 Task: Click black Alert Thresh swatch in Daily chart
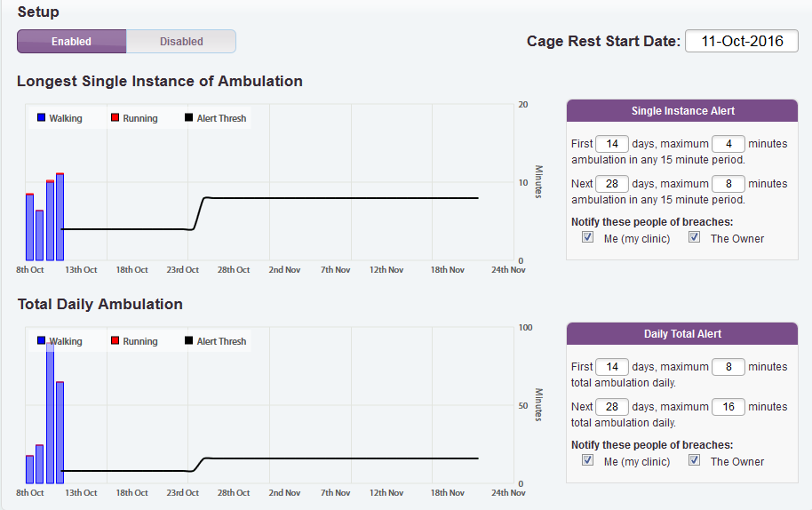[x=188, y=341]
